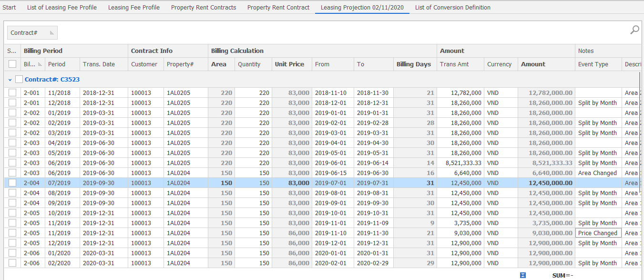Image resolution: width=644 pixels, height=280 pixels.
Task: Sort by Unit Price column header
Action: pyautogui.click(x=289, y=64)
